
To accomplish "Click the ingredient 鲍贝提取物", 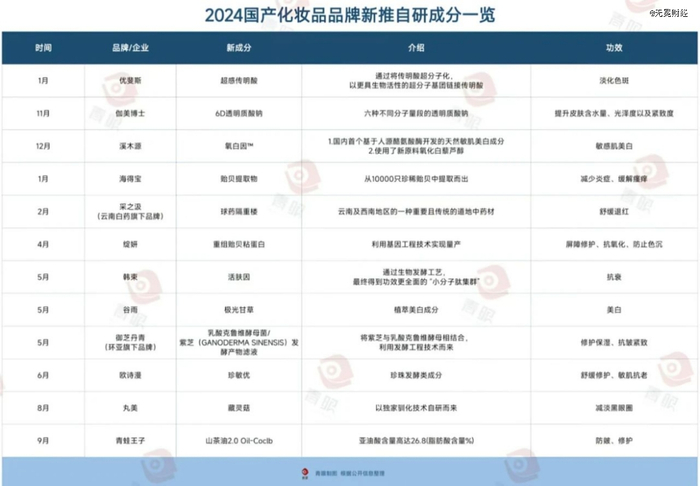I will pos(239,179).
